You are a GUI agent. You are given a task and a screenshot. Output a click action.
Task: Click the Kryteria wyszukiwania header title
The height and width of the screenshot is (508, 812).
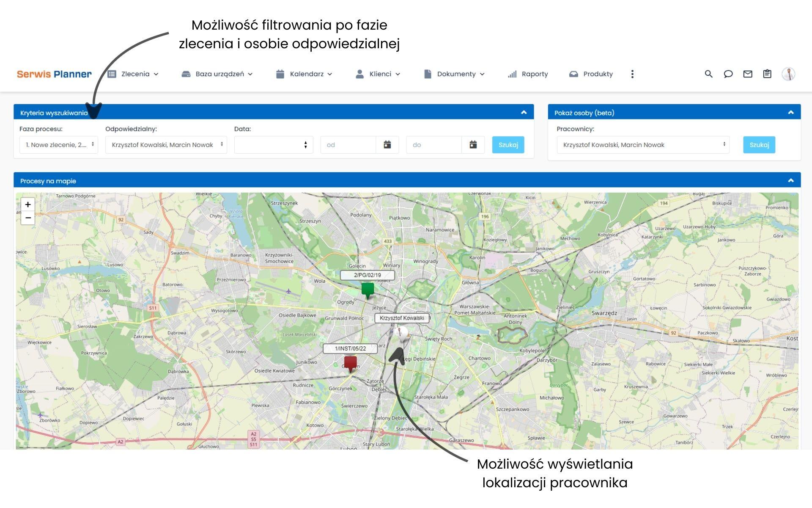(x=54, y=113)
